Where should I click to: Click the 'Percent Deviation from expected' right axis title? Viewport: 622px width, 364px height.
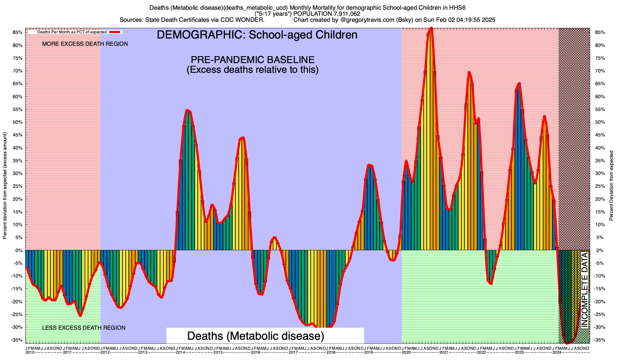point(611,185)
